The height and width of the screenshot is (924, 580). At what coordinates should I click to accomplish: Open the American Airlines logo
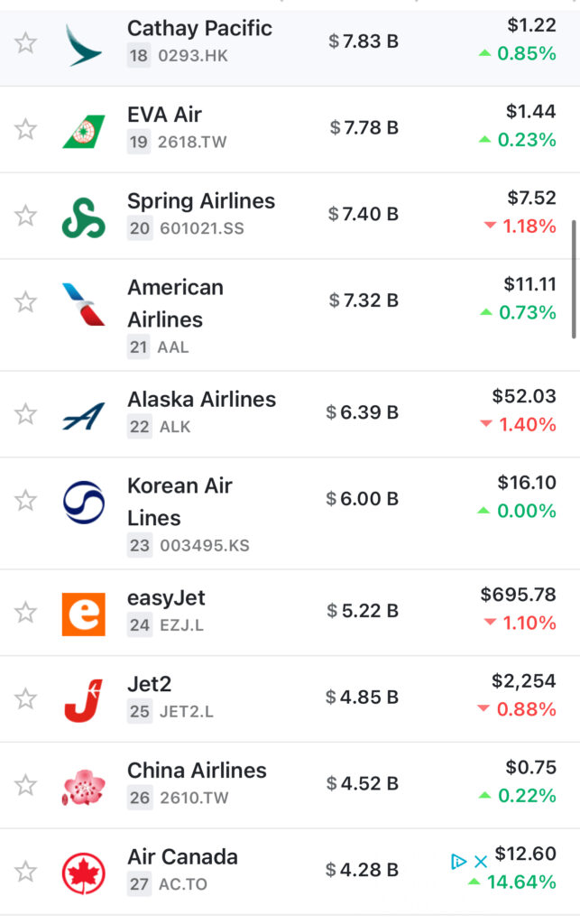(84, 304)
